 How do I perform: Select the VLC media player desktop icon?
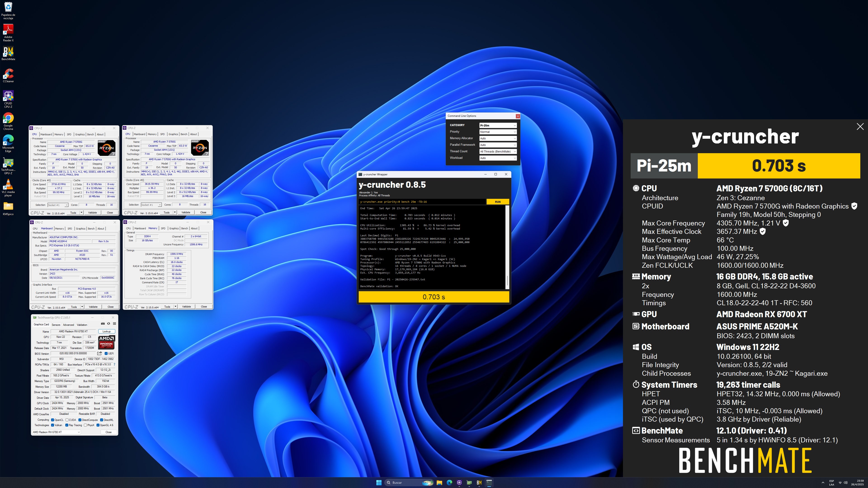pos(8,188)
